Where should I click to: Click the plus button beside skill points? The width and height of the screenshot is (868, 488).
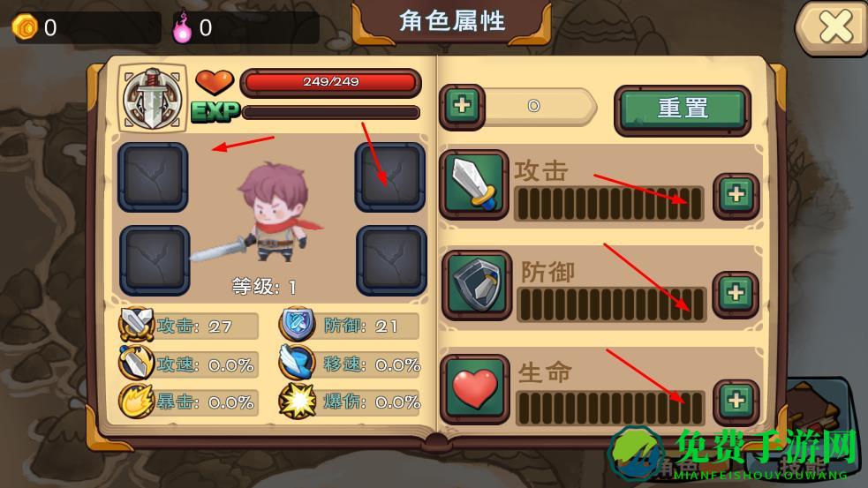point(462,106)
